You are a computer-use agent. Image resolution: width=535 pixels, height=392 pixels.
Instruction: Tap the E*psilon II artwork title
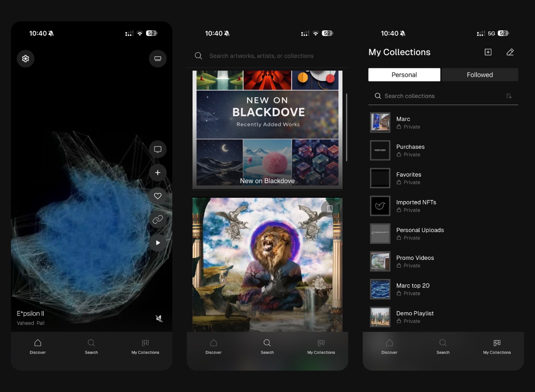(x=30, y=313)
